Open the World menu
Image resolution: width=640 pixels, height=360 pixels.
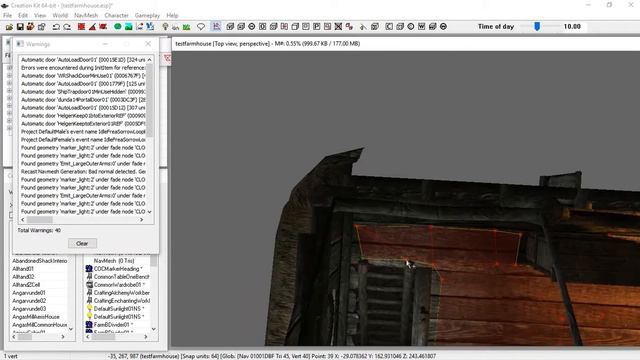[x=60, y=15]
